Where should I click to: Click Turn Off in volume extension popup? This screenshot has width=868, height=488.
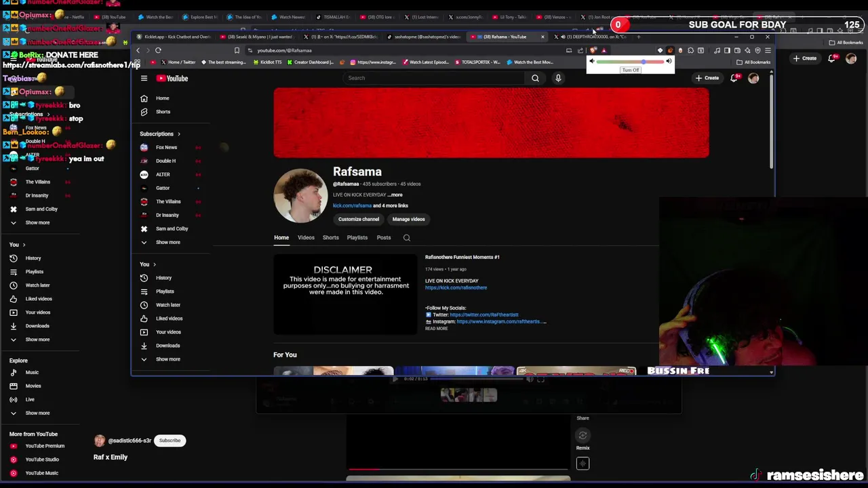click(631, 70)
